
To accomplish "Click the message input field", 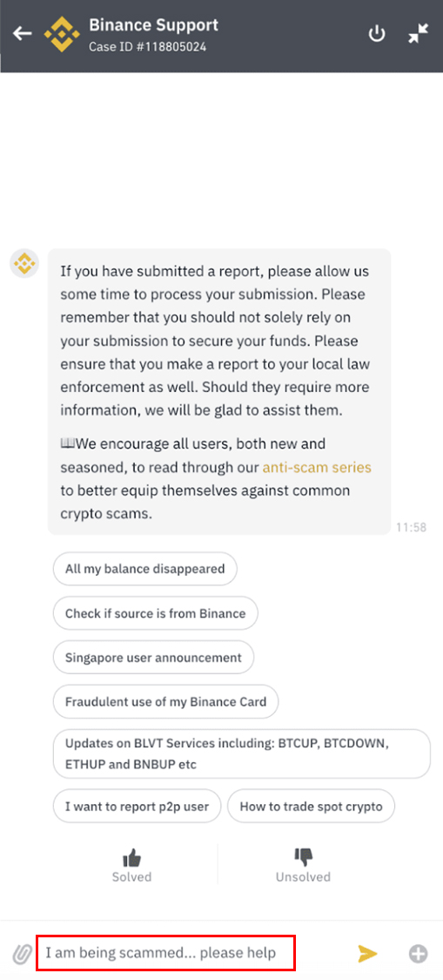I will click(x=165, y=953).
